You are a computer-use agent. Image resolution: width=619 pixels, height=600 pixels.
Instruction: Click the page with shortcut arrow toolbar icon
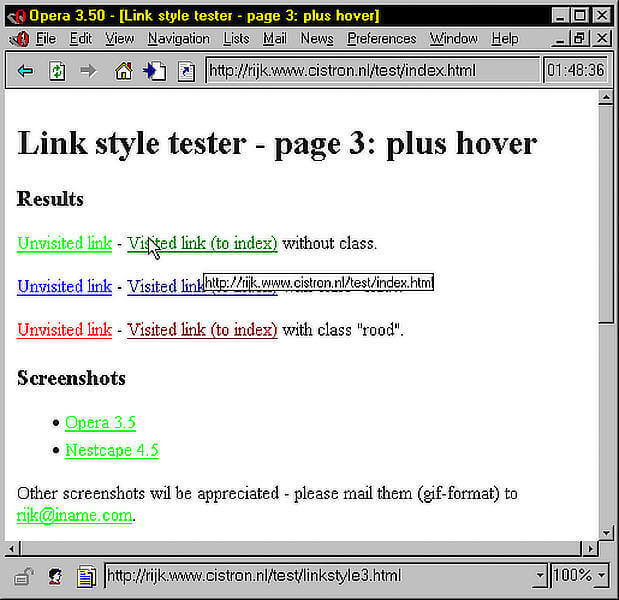click(x=186, y=71)
